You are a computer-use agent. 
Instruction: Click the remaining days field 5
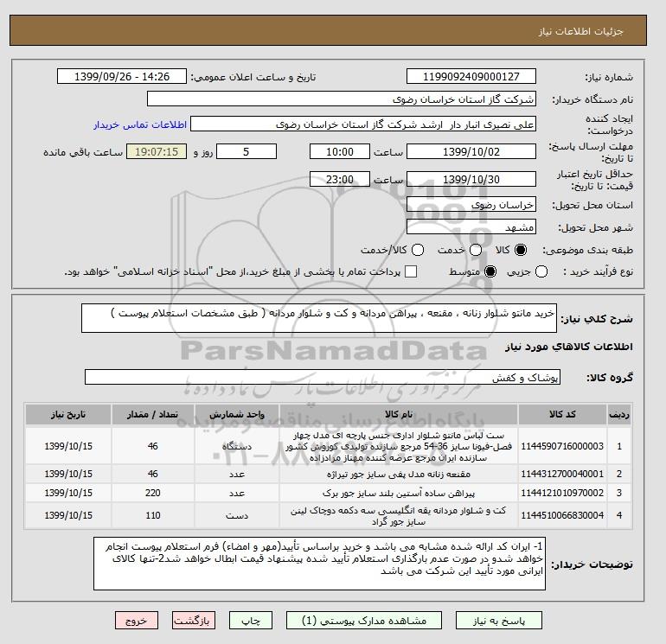[247, 151]
